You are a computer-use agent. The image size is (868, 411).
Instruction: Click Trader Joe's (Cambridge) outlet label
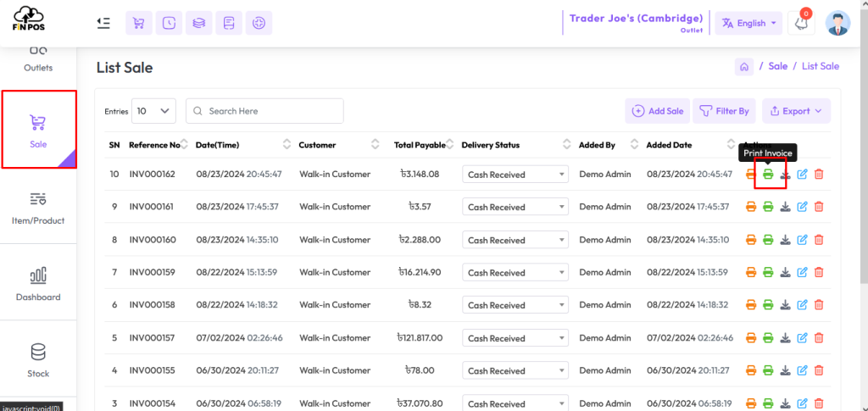(x=636, y=19)
